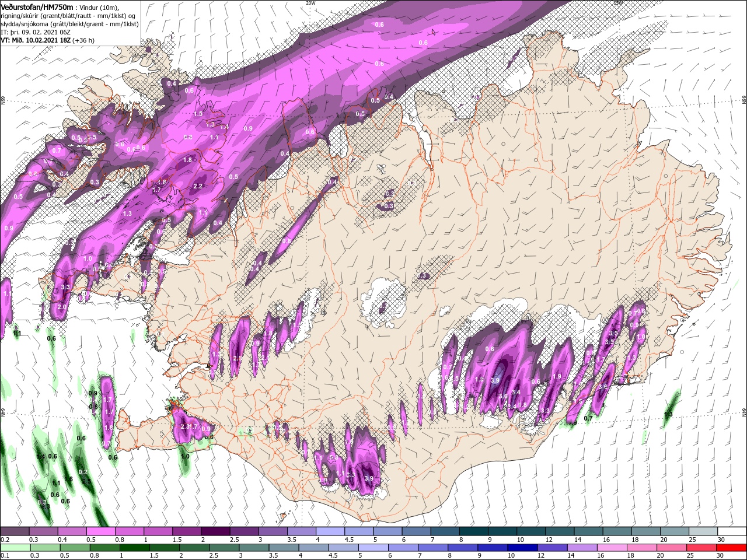Image resolution: width=747 pixels, height=560 pixels.
Task: Pick the pale grey 25 swatch in the upper legend row
Action: click(703, 531)
